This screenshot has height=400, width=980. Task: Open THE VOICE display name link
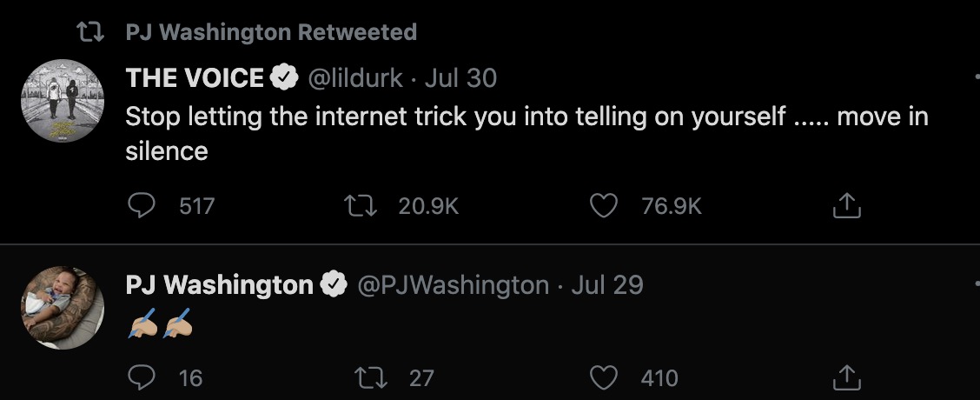[195, 78]
